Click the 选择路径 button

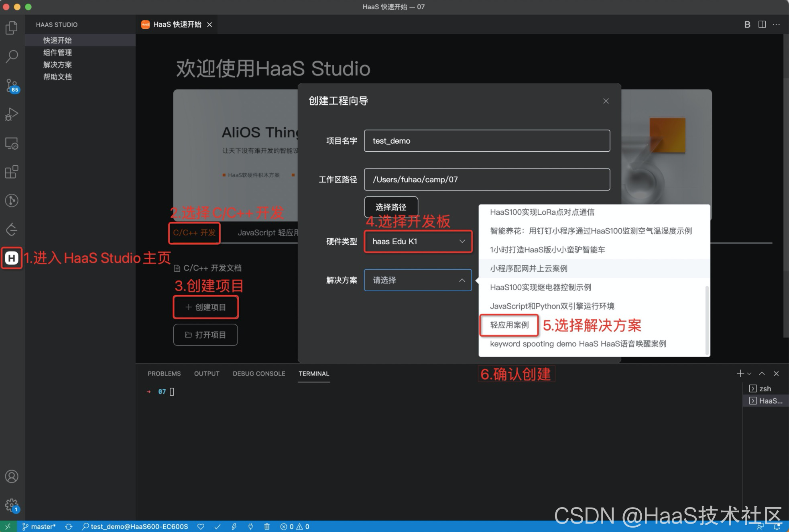click(391, 207)
